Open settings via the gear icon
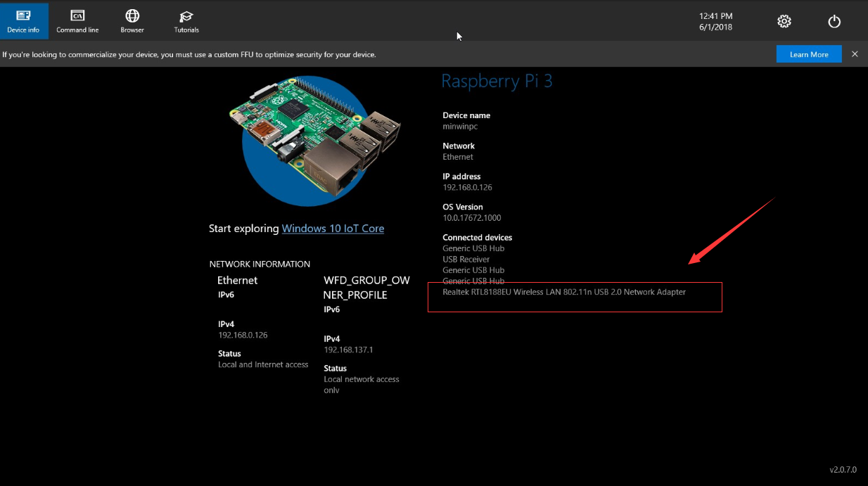The height and width of the screenshot is (486, 868). (784, 21)
